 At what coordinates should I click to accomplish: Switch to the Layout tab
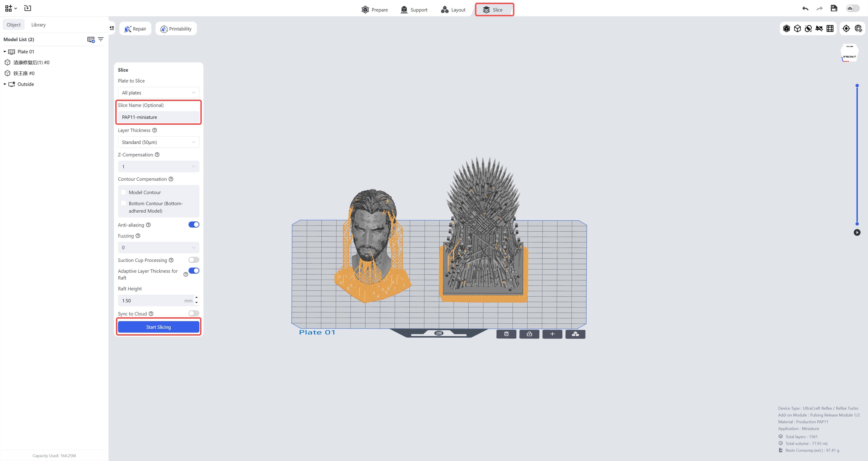click(x=453, y=10)
